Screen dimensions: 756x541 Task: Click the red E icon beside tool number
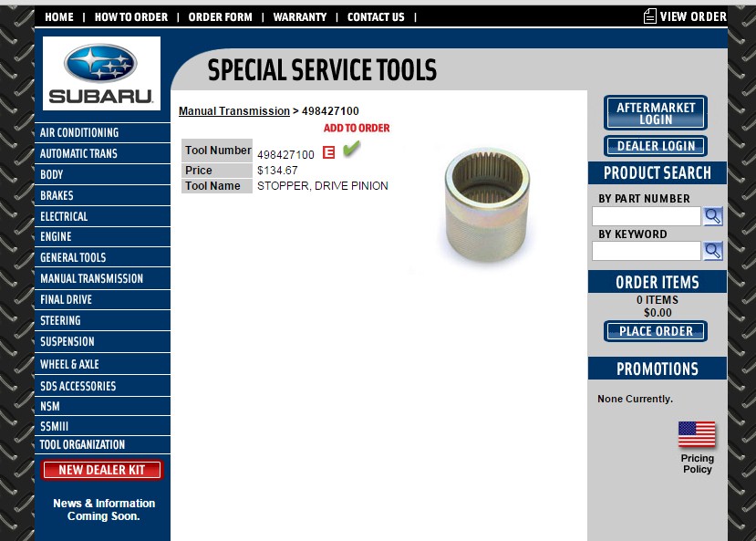click(328, 152)
